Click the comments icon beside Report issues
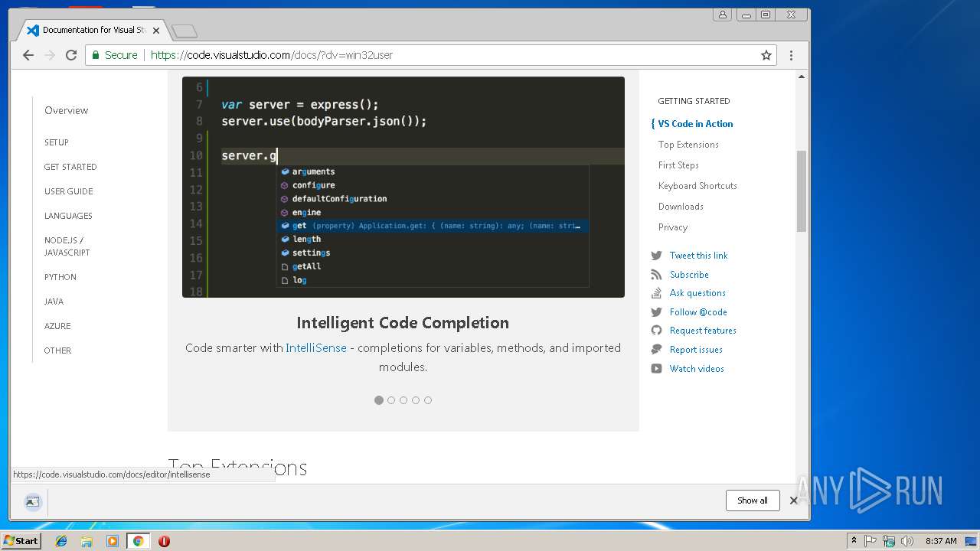Screen dimensions: 980x551 click(x=656, y=350)
